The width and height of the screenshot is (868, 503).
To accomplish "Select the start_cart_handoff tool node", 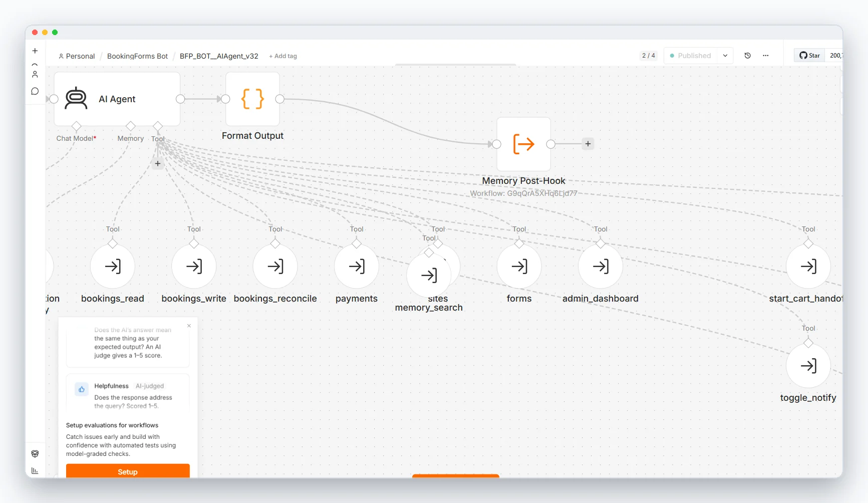I will coord(808,267).
